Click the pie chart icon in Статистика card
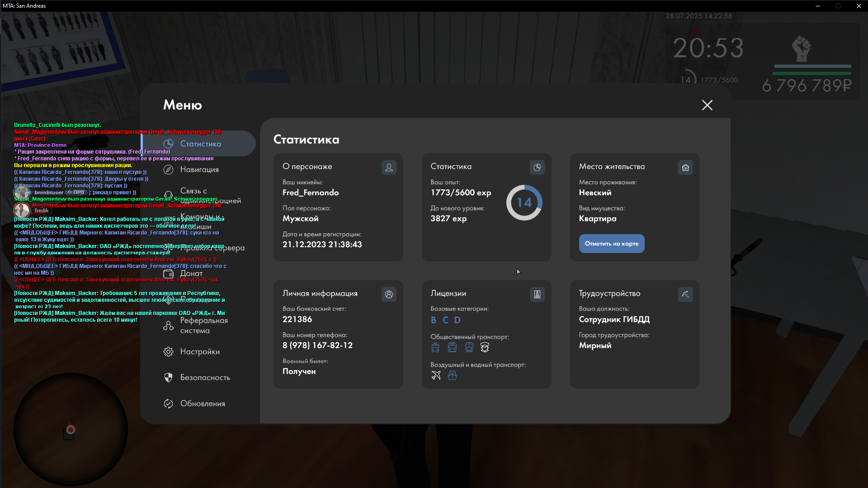Viewport: 868px width, 488px height. tap(537, 168)
